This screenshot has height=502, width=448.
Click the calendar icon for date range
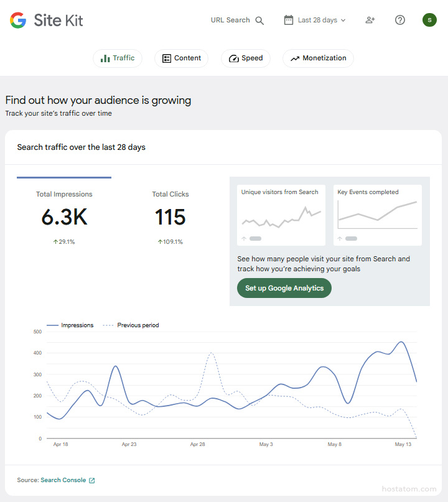click(x=289, y=20)
